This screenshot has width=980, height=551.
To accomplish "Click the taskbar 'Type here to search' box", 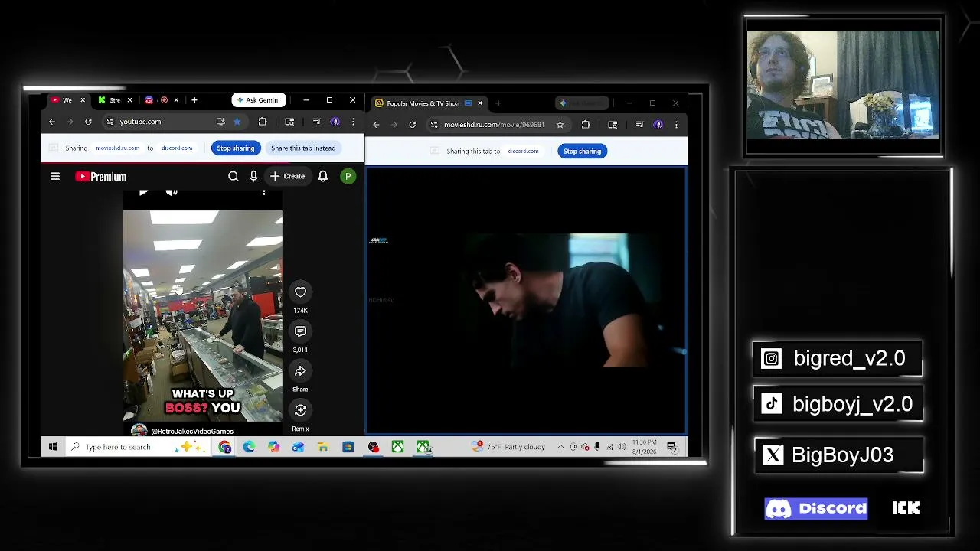I will click(136, 447).
